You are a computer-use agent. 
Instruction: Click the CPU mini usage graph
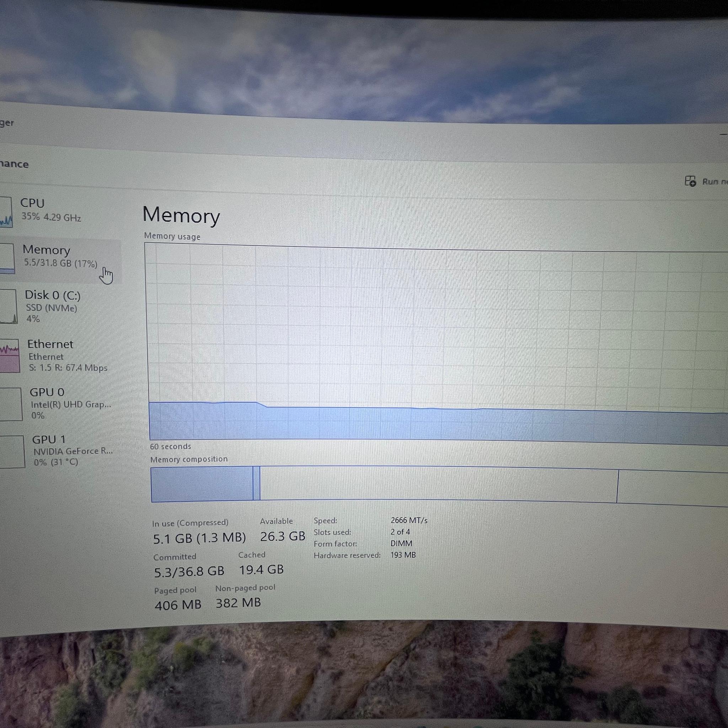tap(6, 212)
